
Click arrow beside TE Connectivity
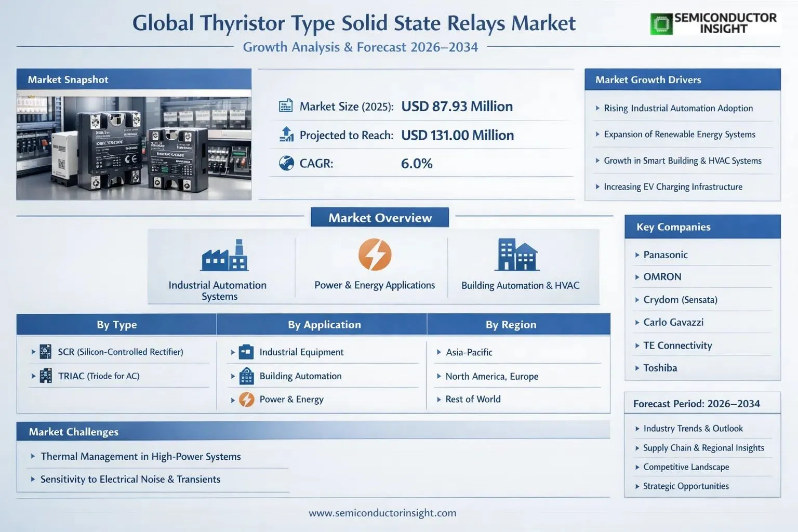coord(637,345)
